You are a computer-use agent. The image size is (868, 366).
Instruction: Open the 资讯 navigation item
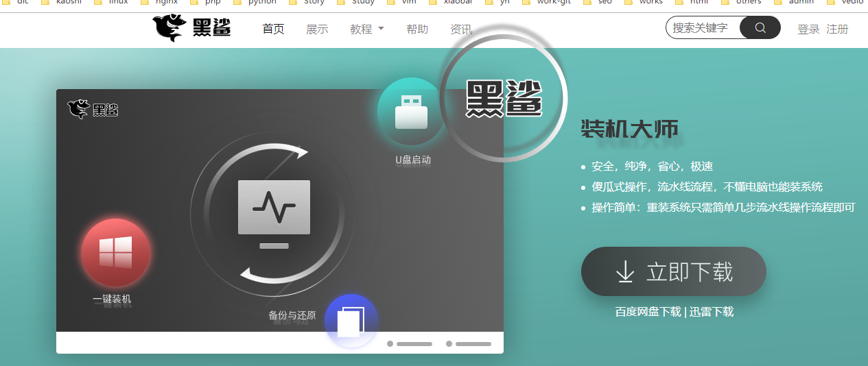point(461,29)
